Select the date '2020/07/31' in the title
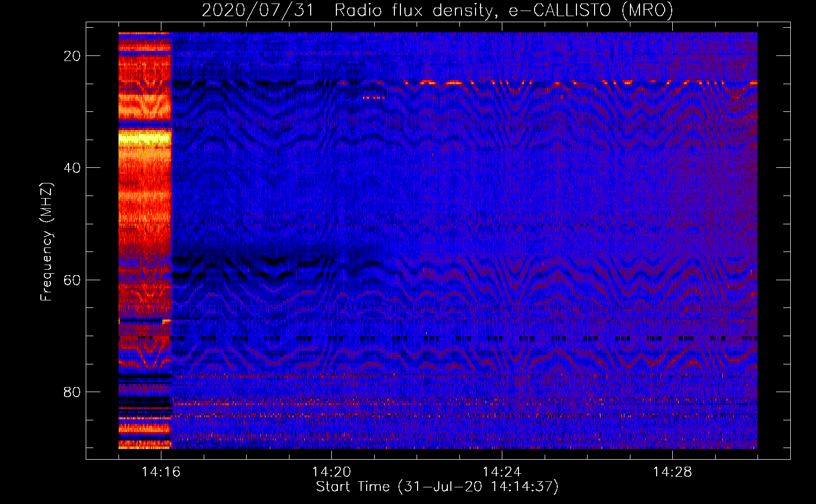 pyautogui.click(x=258, y=10)
